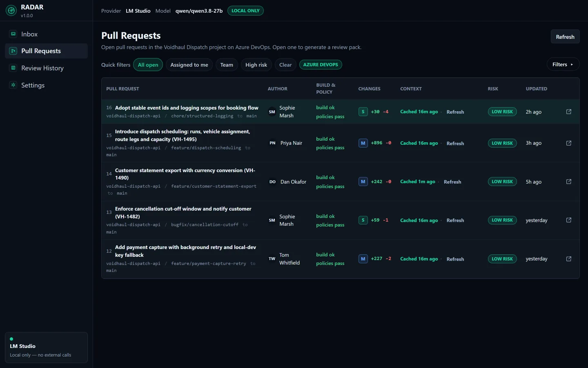Open PR 12 external link icon

click(569, 259)
